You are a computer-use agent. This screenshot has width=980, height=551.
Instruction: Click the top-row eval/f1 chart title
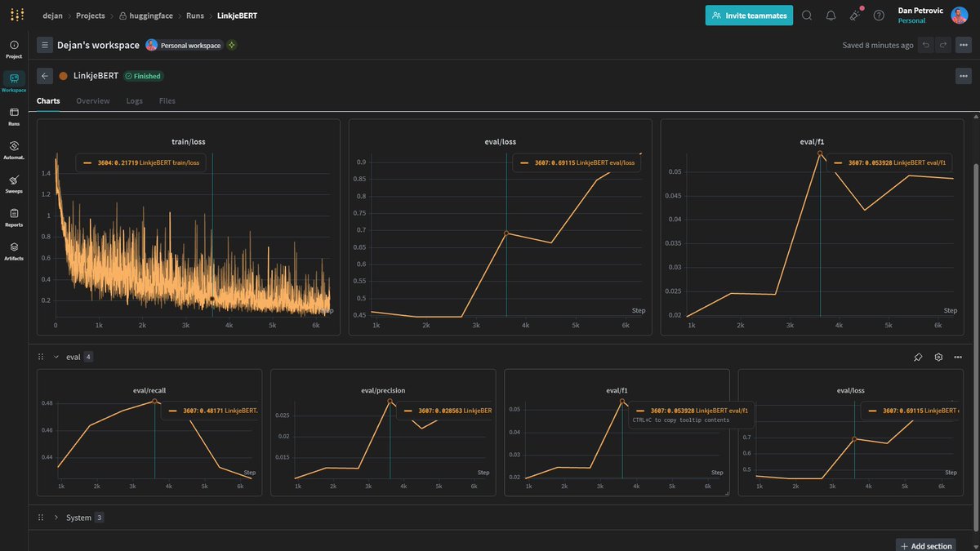[813, 141]
